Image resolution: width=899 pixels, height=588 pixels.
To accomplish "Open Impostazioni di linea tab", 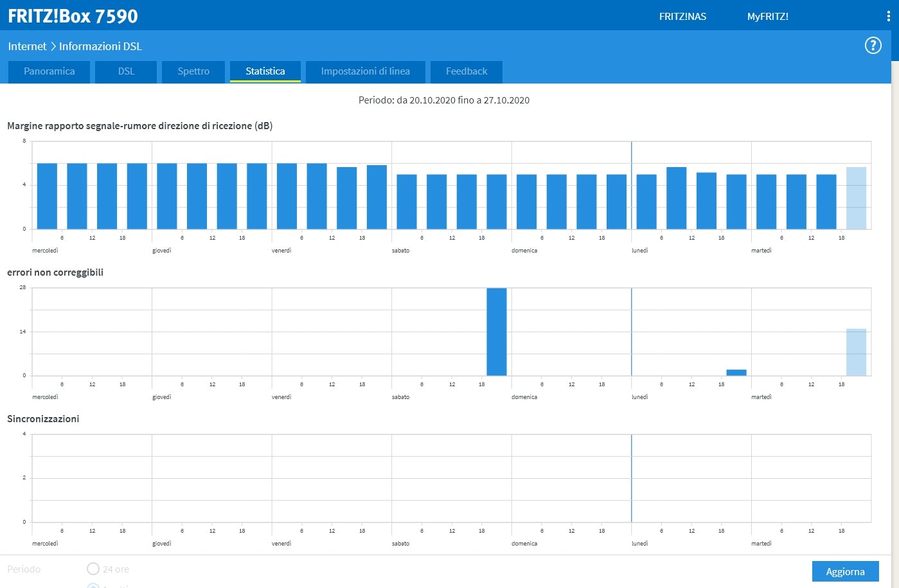I will click(365, 71).
